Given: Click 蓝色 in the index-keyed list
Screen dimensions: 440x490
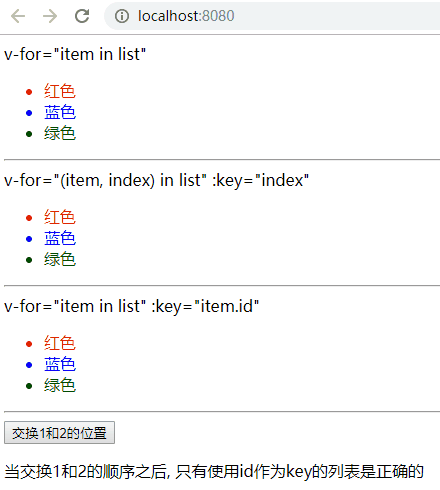Looking at the screenshot, I should coord(60,238).
